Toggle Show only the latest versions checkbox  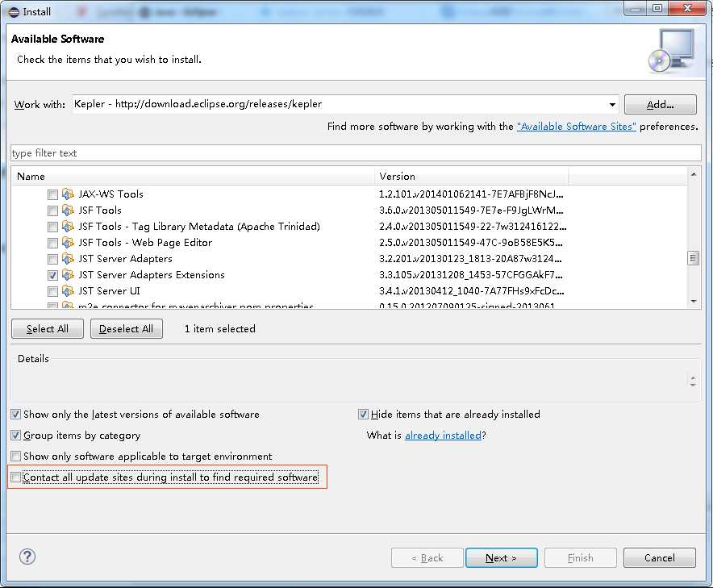(x=16, y=415)
